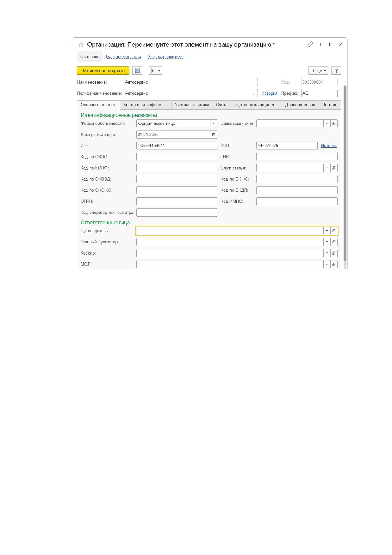Click the Код по ОКДП field
The width and height of the screenshot is (392, 555).
[297, 190]
